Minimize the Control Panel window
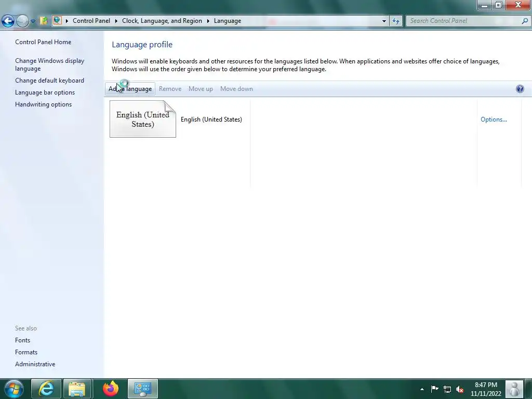This screenshot has height=399, width=532. (x=484, y=5)
